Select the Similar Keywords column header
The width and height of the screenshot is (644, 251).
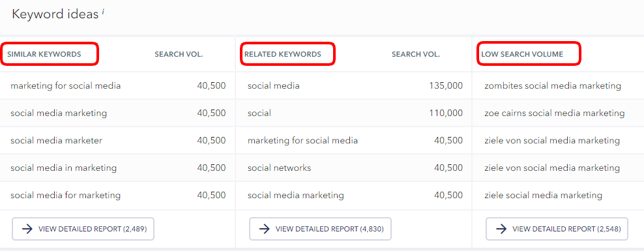44,54
